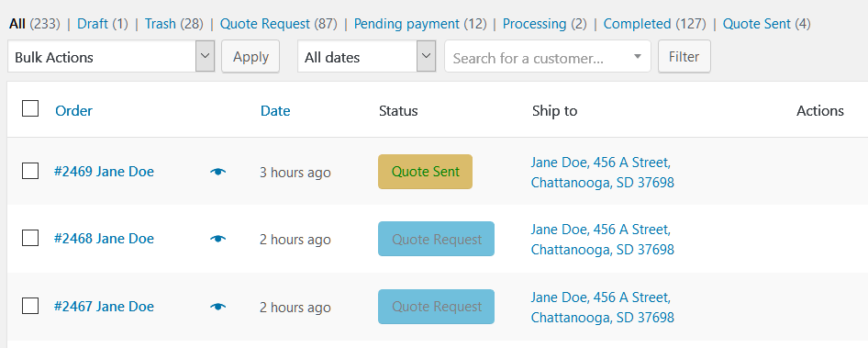This screenshot has height=348, width=868.
Task: Show Completed orders tab
Action: [637, 24]
